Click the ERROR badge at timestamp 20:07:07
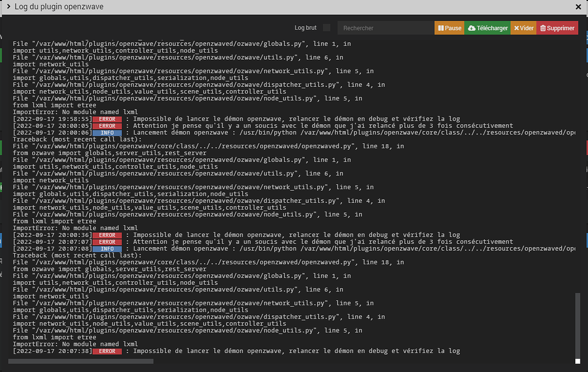The image size is (588, 372). pyautogui.click(x=107, y=241)
